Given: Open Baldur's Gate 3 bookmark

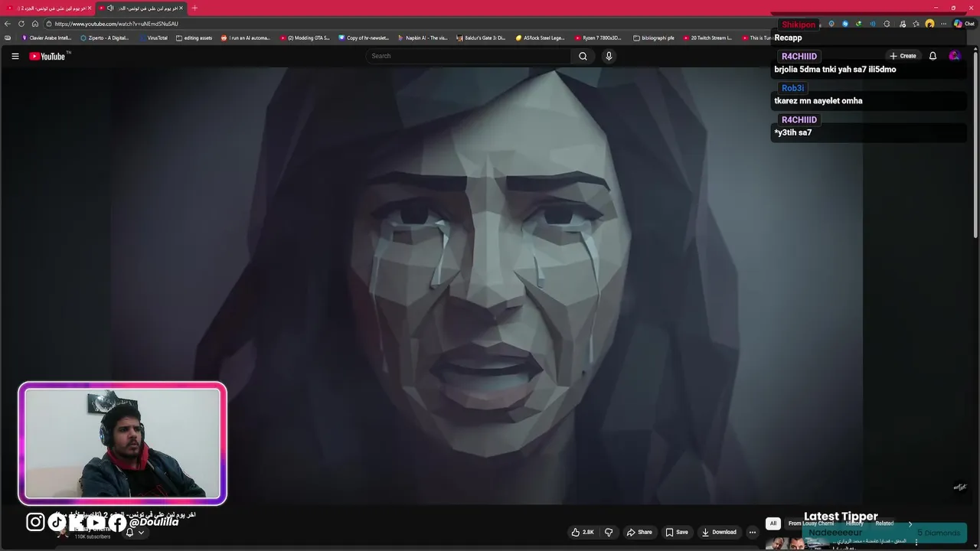Looking at the screenshot, I should point(481,37).
